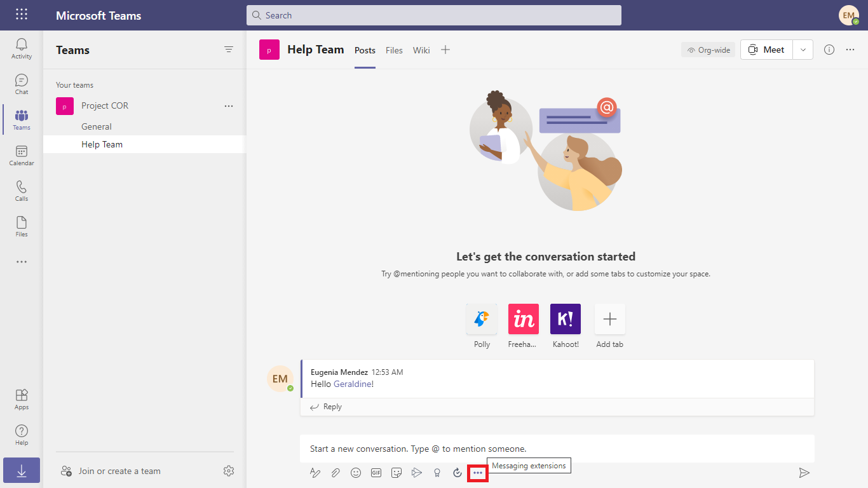Insert a GIF via Giphy
This screenshot has width=868, height=488.
click(376, 473)
